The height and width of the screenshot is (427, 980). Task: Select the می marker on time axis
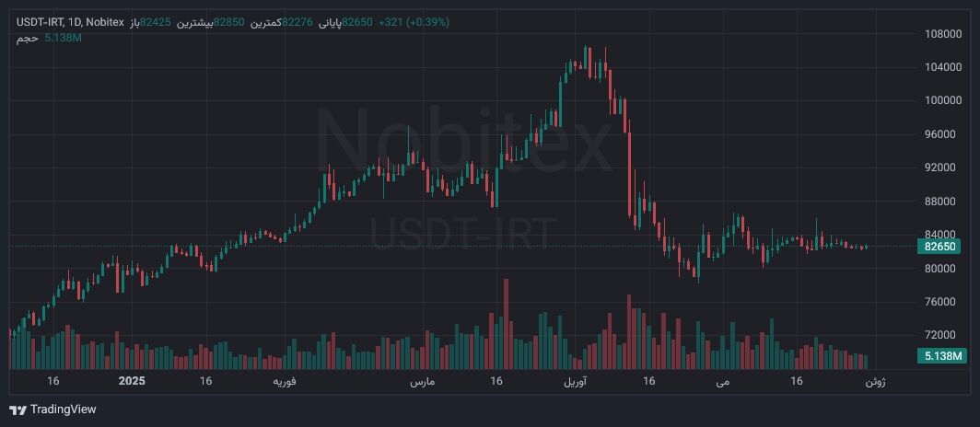tap(722, 381)
